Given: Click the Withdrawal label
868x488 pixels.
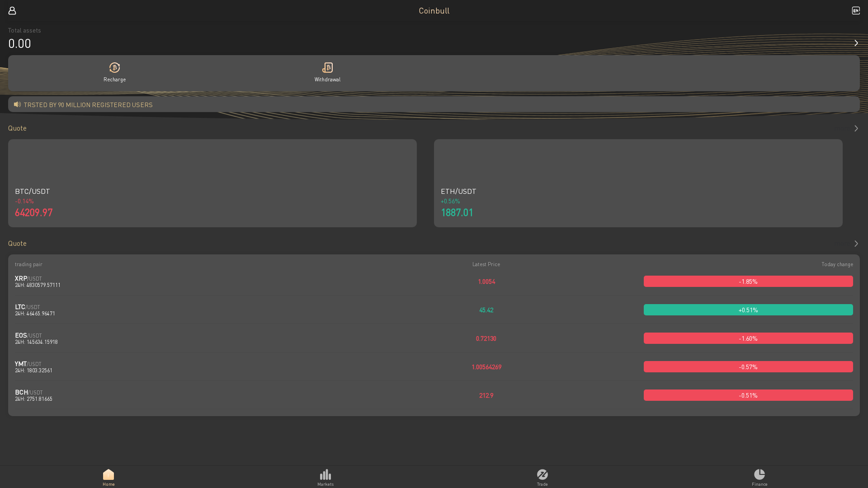Looking at the screenshot, I should (327, 80).
